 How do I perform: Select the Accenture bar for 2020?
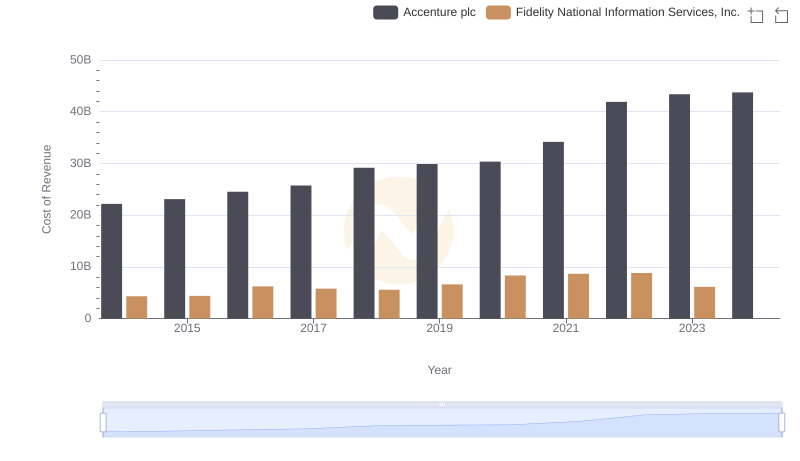490,240
